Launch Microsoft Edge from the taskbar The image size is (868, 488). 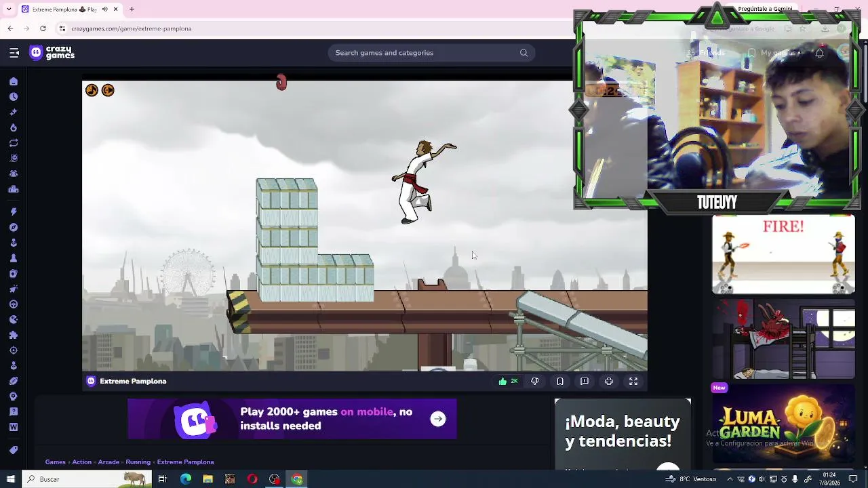click(186, 479)
